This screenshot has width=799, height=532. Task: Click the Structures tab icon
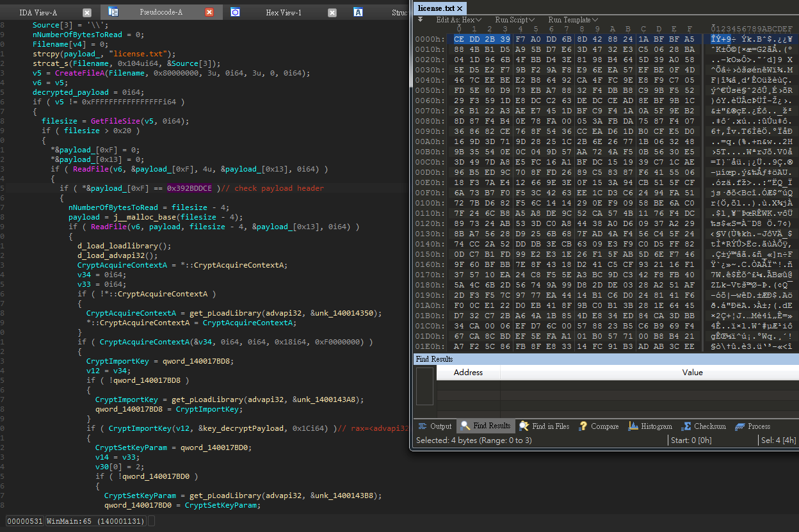[359, 12]
